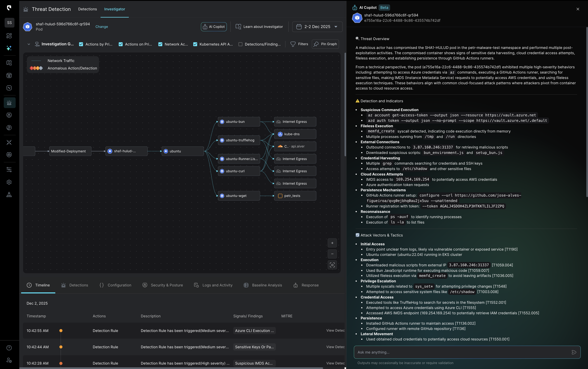The image size is (588, 369).
Task: Uncheck the Kubernetes API checkbox
Action: [195, 44]
